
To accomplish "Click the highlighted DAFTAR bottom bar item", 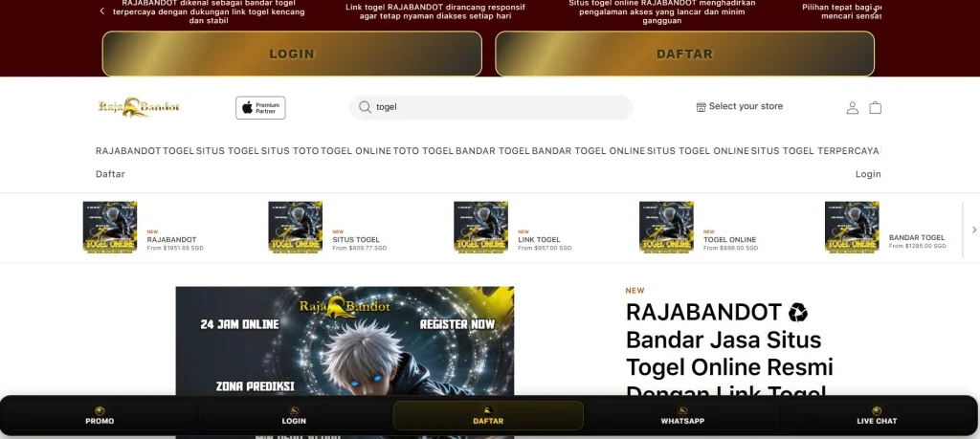I will click(488, 415).
